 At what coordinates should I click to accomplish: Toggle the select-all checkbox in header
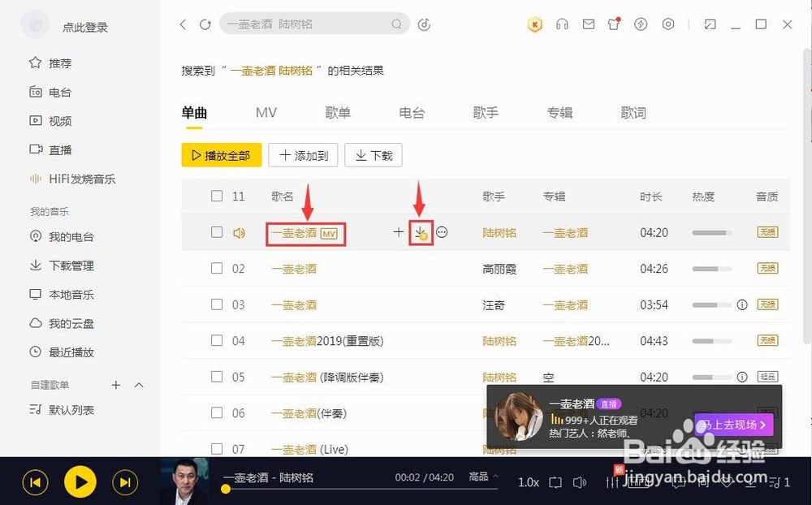[x=217, y=196]
